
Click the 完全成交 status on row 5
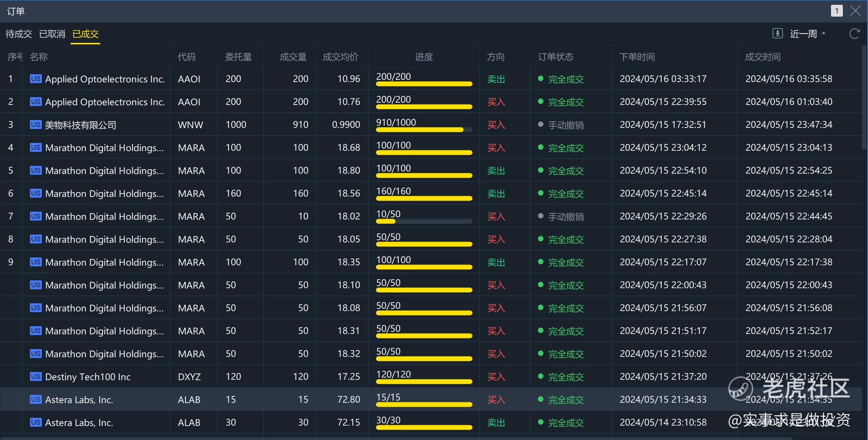566,171
